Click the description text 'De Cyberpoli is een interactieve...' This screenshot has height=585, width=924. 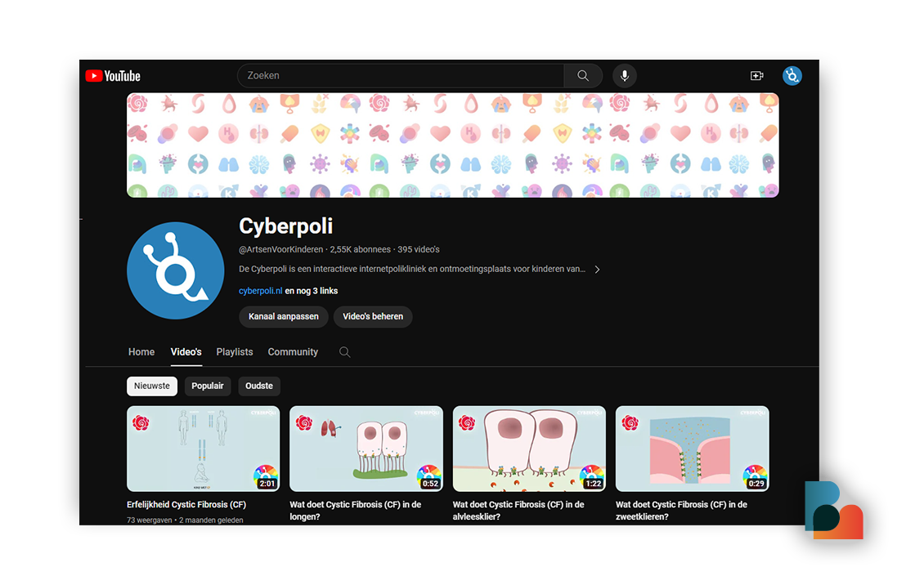[412, 269]
